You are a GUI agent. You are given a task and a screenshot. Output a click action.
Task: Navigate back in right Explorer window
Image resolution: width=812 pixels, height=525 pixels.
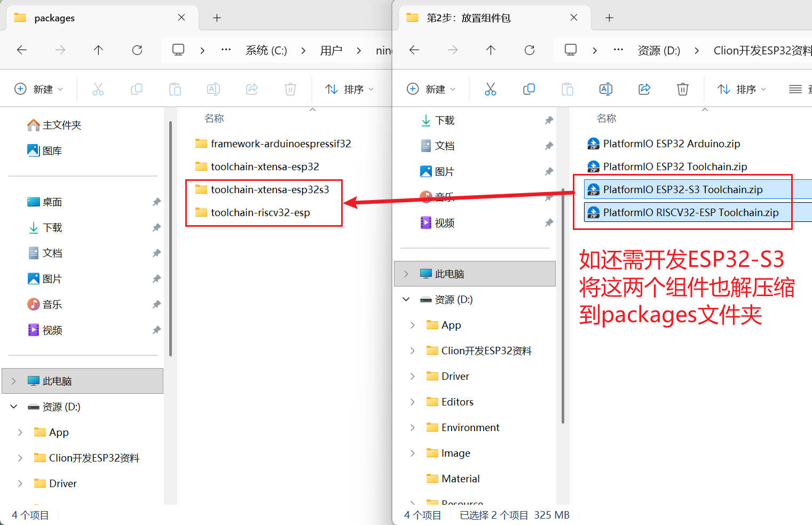pyautogui.click(x=414, y=50)
